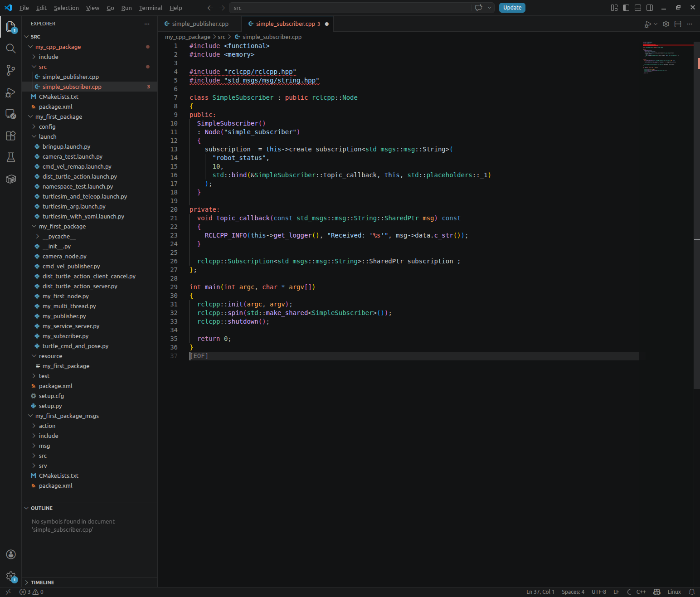This screenshot has height=597, width=700.
Task: Split the editor layout
Action: 678,24
